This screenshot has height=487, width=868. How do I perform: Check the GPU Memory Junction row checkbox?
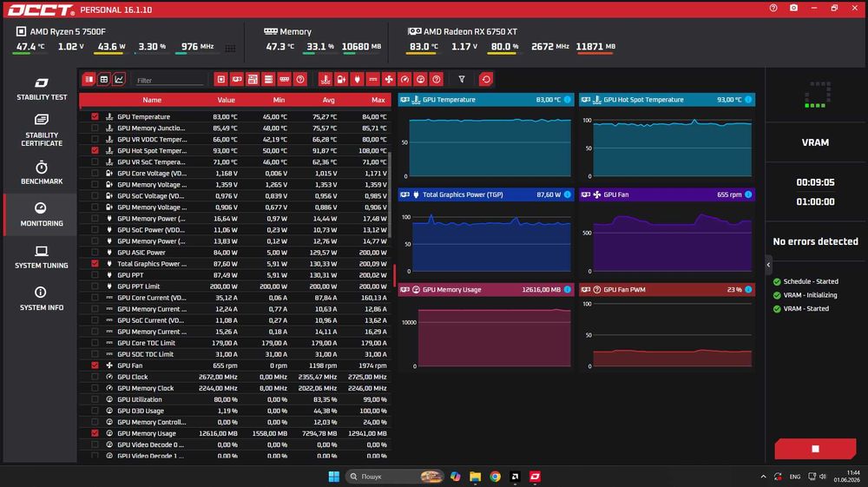pos(95,128)
